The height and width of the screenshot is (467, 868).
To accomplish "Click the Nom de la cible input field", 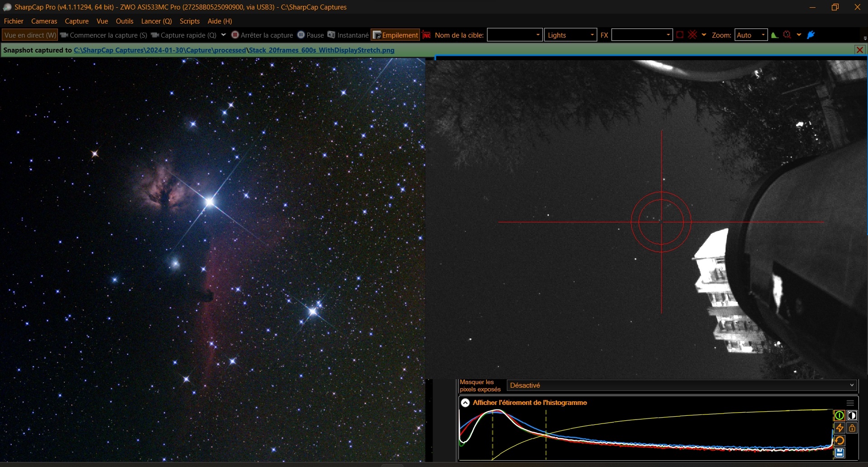I will (x=511, y=35).
